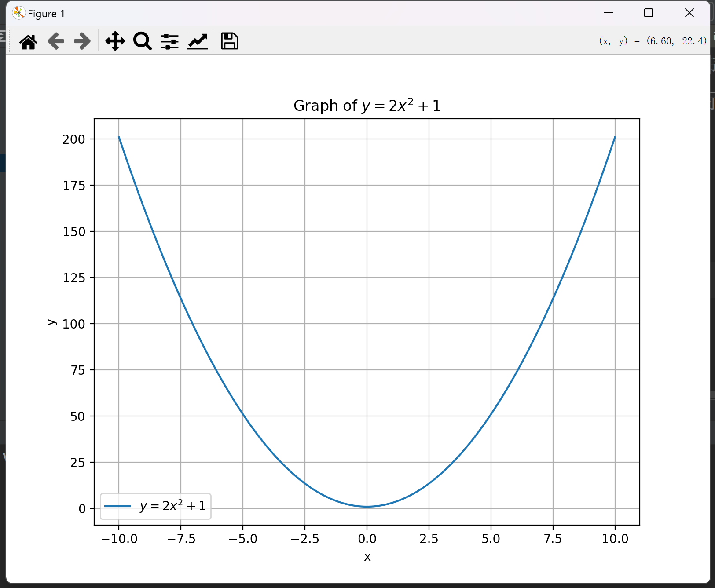
Task: Click the plot title 'Graph of y = 2x² + 1'
Action: tap(367, 106)
